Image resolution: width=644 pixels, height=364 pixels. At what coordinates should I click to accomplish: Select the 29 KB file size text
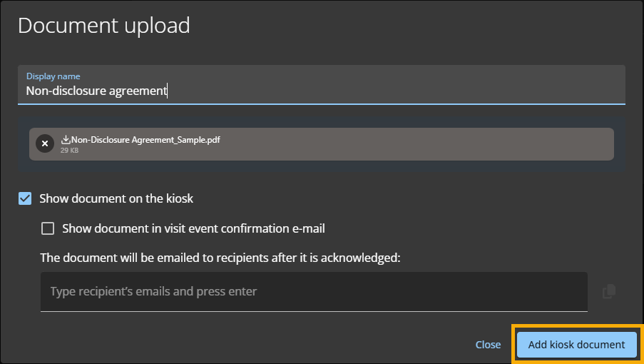click(x=69, y=151)
